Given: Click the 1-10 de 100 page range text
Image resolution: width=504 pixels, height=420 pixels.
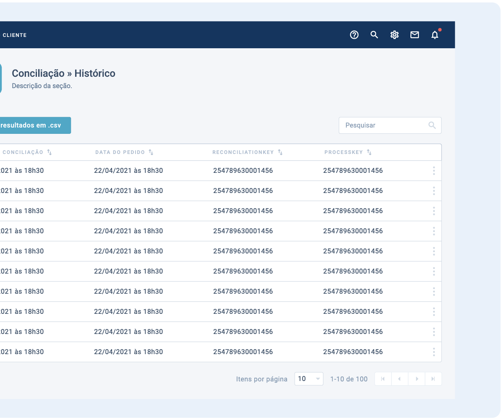Looking at the screenshot, I should (x=349, y=379).
